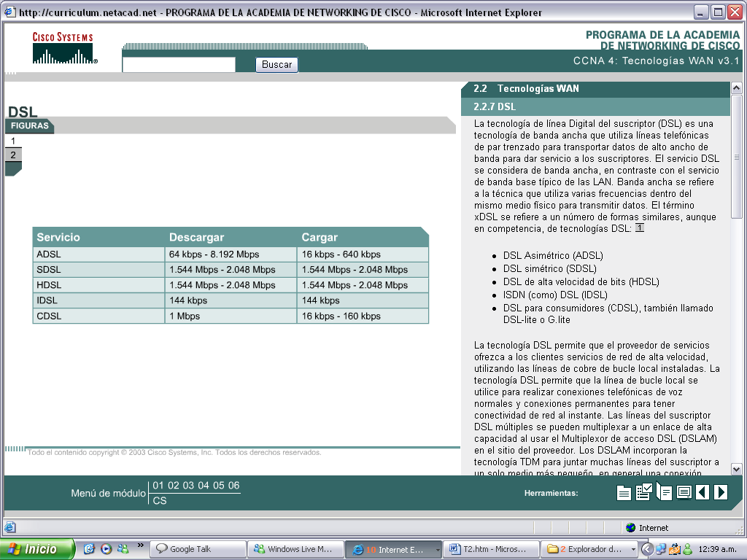Click the network connection tray icon
The image size is (747, 560).
click(x=661, y=549)
